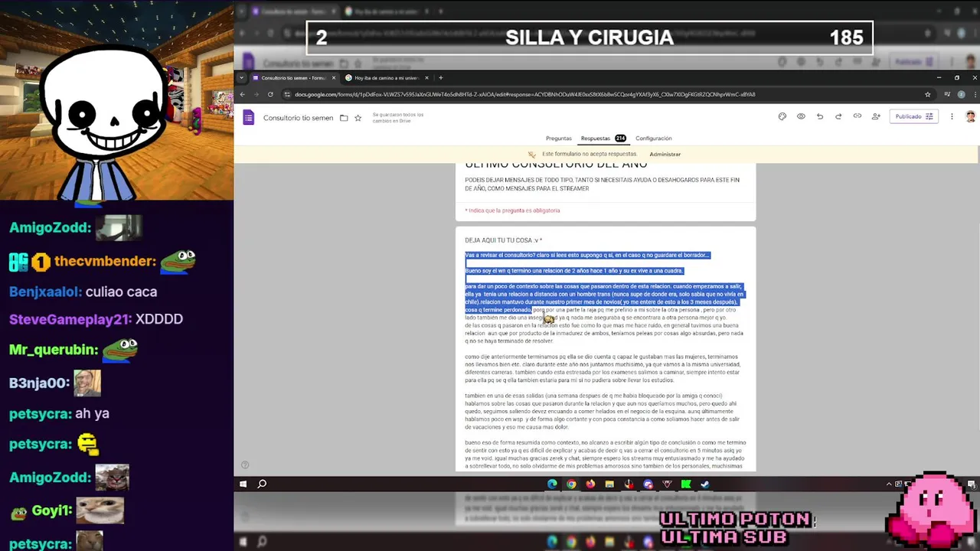Screen dimensions: 980x551
Task: Switch to the Respuestas tab
Action: pos(603,139)
